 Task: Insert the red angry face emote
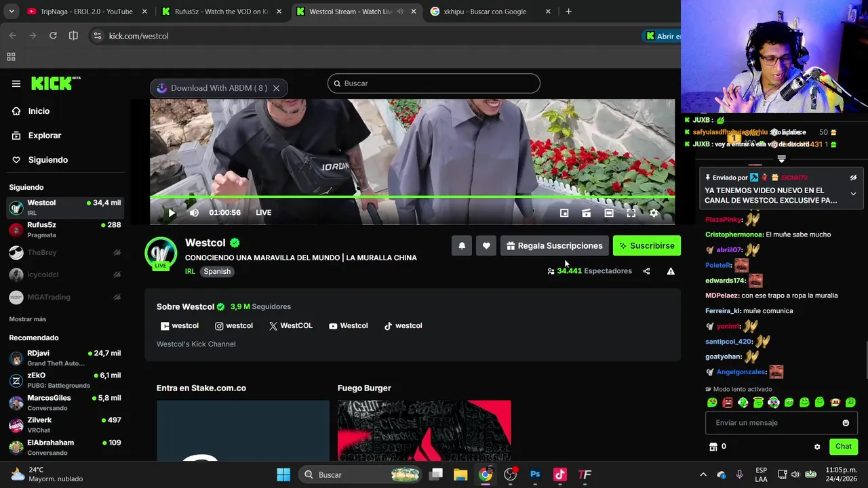(x=728, y=403)
